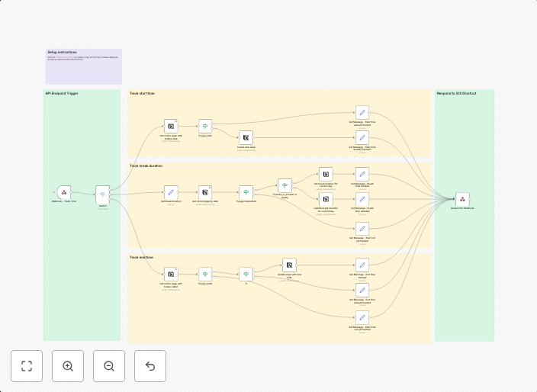Click the Update page with end date node
This screenshot has height=392, width=537.
click(289, 265)
